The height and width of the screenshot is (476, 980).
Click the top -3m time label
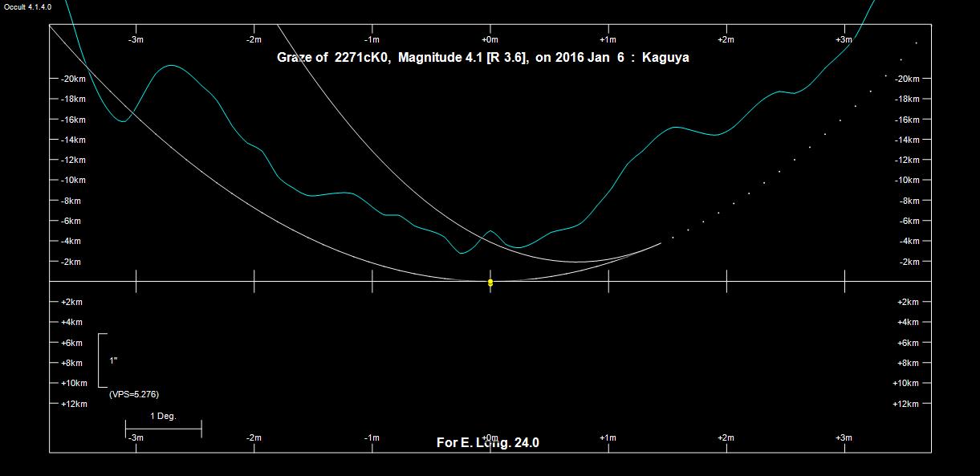tap(136, 39)
